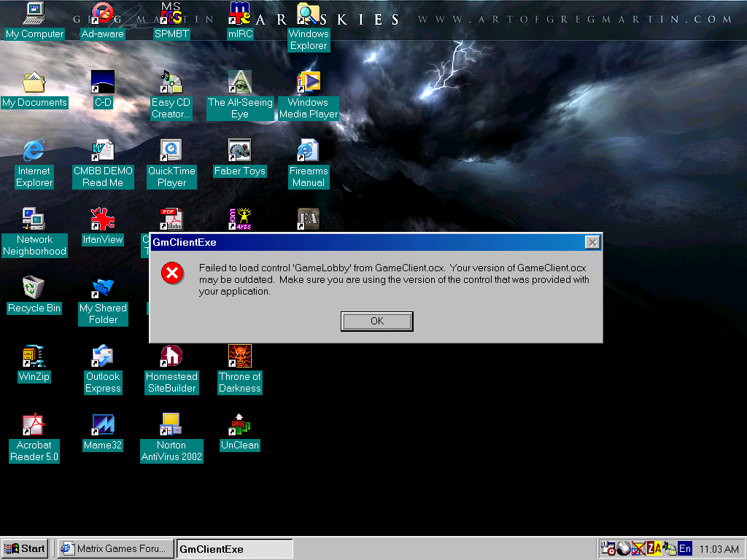Image resolution: width=747 pixels, height=560 pixels.
Task: Select the Network Neighborhood icon
Action: coord(34,233)
